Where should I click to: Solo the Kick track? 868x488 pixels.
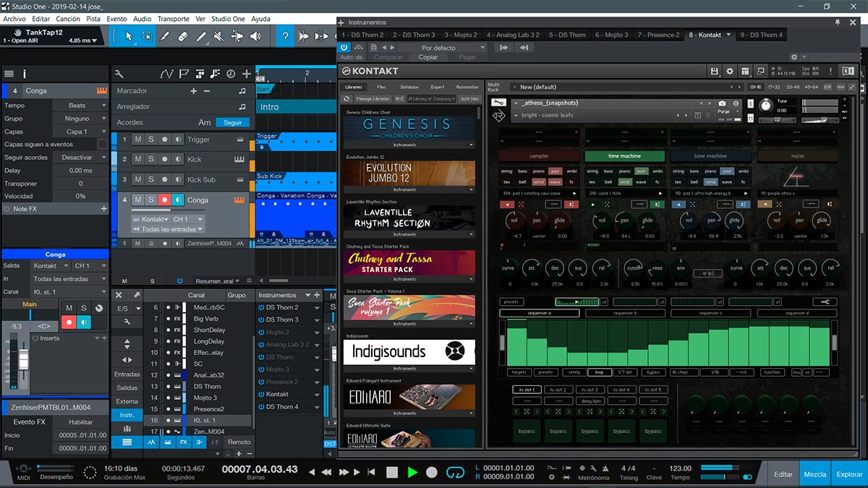point(150,159)
